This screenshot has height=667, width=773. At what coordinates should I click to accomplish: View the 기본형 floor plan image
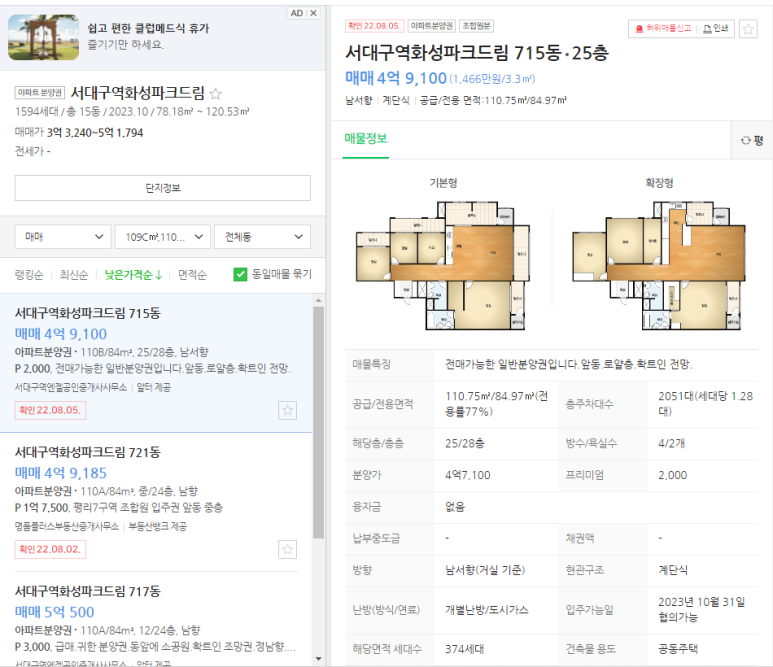click(443, 265)
